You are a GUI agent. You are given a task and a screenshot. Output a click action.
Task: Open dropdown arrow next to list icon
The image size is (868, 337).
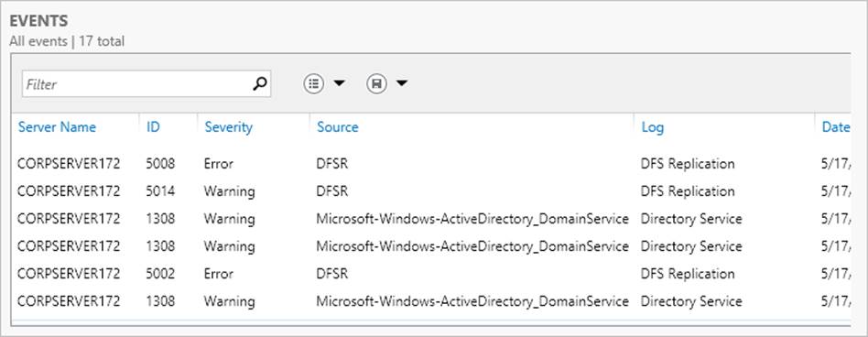[340, 83]
